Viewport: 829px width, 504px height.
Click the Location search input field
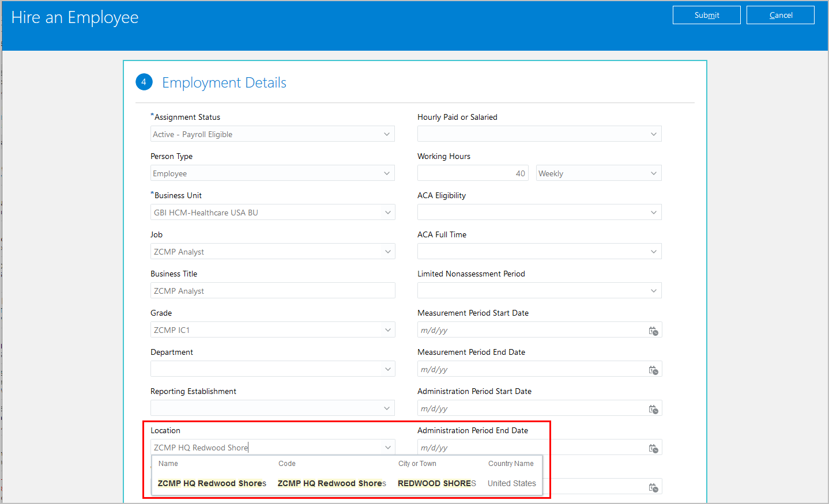pos(265,448)
